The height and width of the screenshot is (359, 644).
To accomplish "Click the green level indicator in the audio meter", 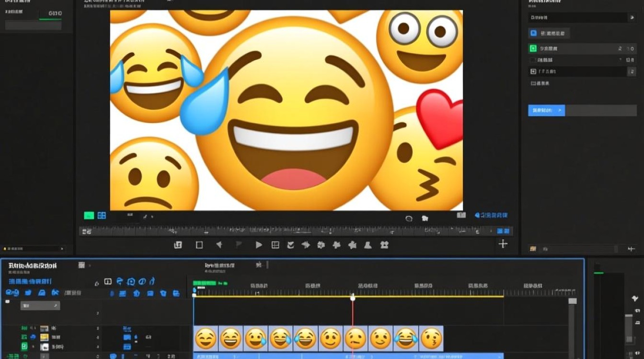I will pyautogui.click(x=598, y=273).
